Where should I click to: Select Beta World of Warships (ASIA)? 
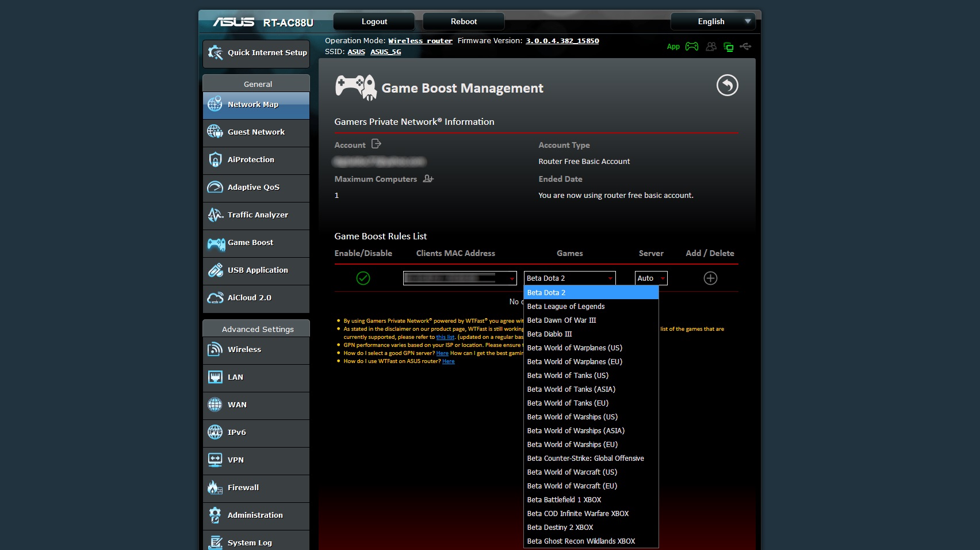coord(591,431)
